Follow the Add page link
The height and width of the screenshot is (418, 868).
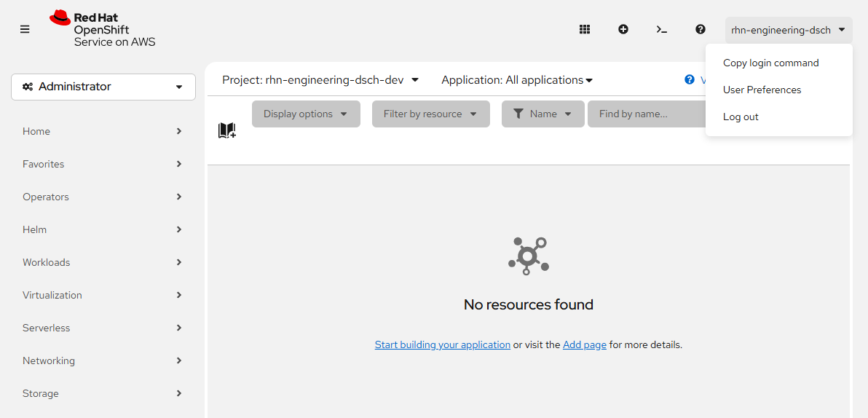coord(584,345)
